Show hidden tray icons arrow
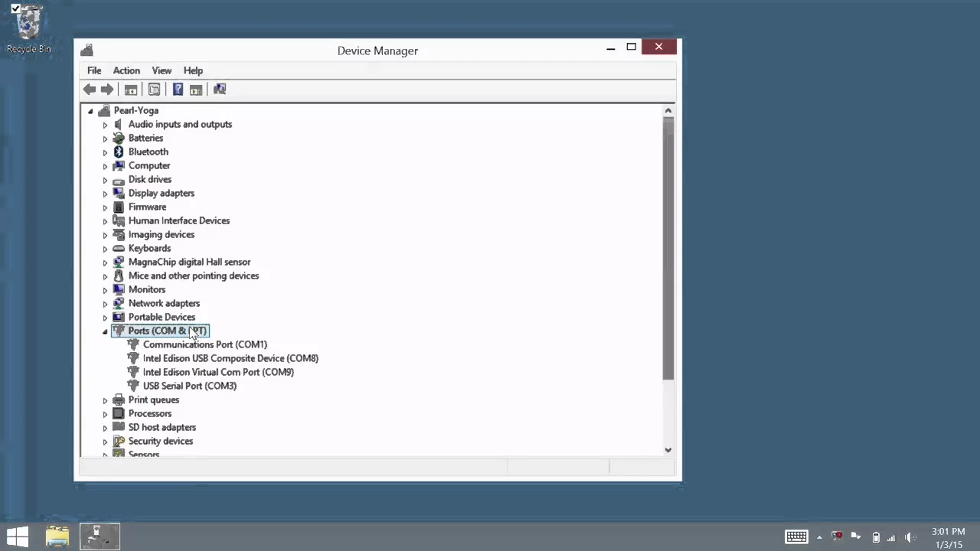Image resolution: width=980 pixels, height=551 pixels. 819,537
